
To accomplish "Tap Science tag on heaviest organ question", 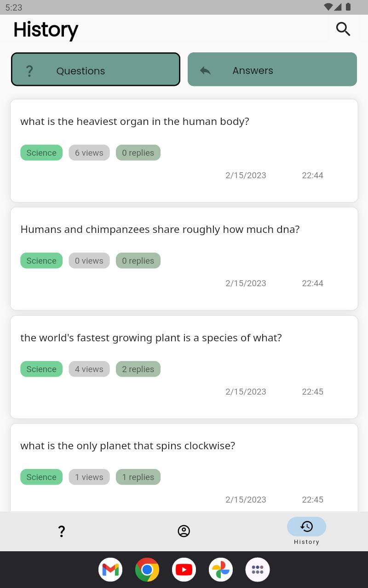I will [41, 153].
